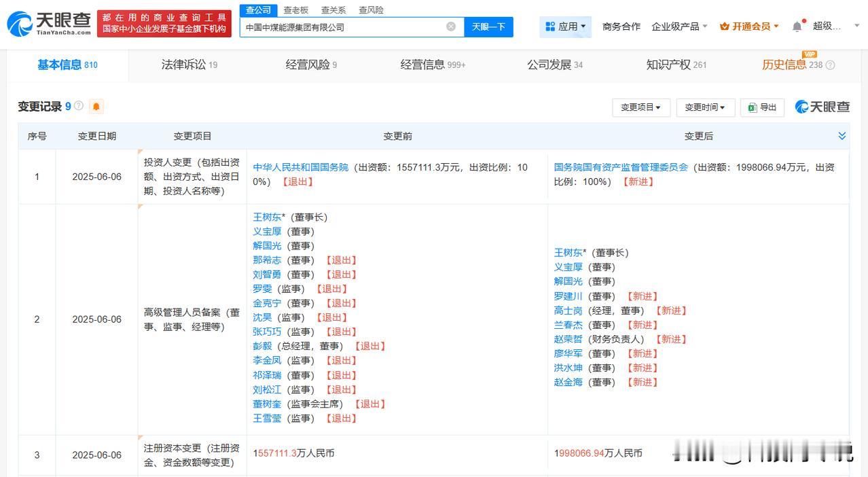The width and height of the screenshot is (868, 477).
Task: Open the 沈昊 supervisor link
Action: pyautogui.click(x=262, y=317)
